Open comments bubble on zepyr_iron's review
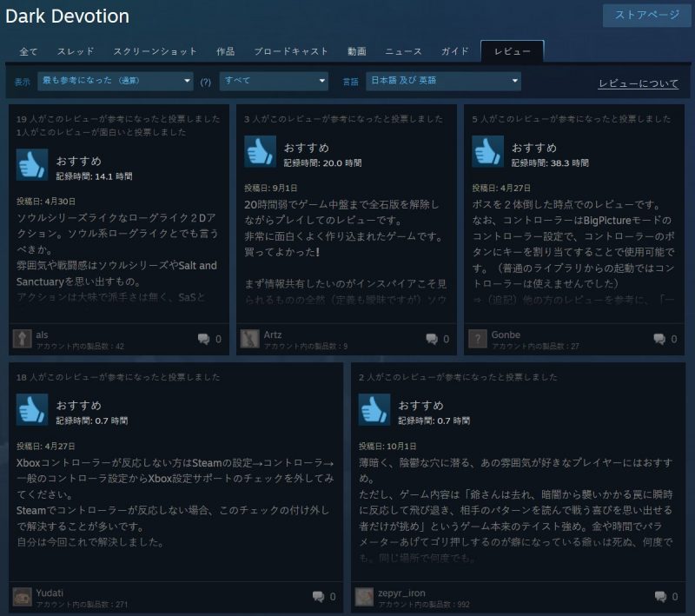The height and width of the screenshot is (616, 695). (x=660, y=597)
